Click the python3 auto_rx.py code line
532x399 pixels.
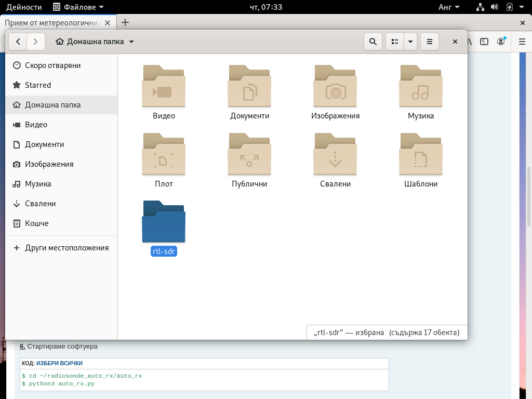coord(58,384)
